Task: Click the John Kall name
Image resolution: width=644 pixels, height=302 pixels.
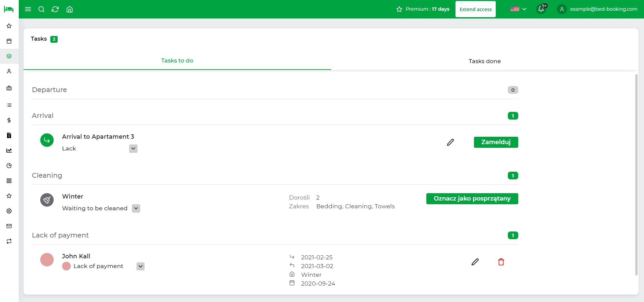Action: click(76, 256)
